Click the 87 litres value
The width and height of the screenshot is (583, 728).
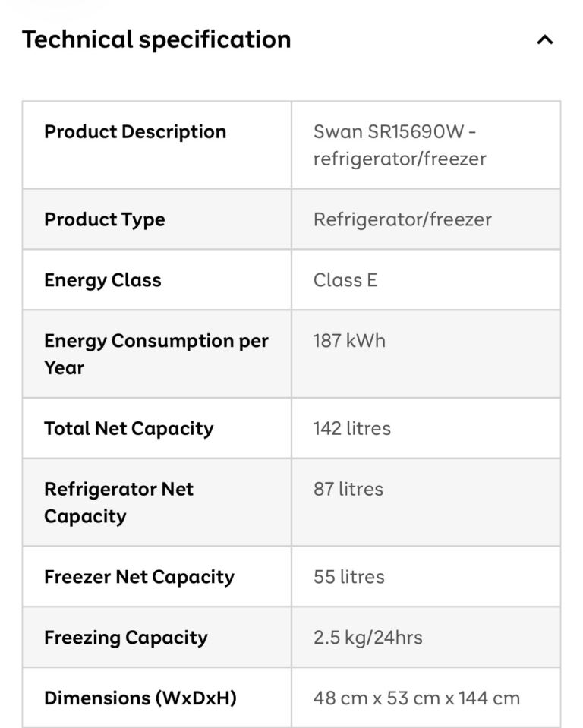[x=348, y=490]
